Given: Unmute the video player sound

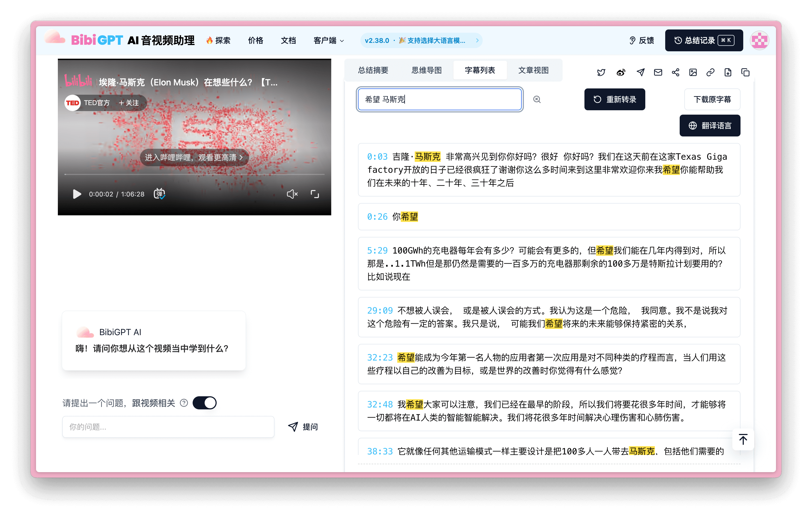Looking at the screenshot, I should coord(292,194).
